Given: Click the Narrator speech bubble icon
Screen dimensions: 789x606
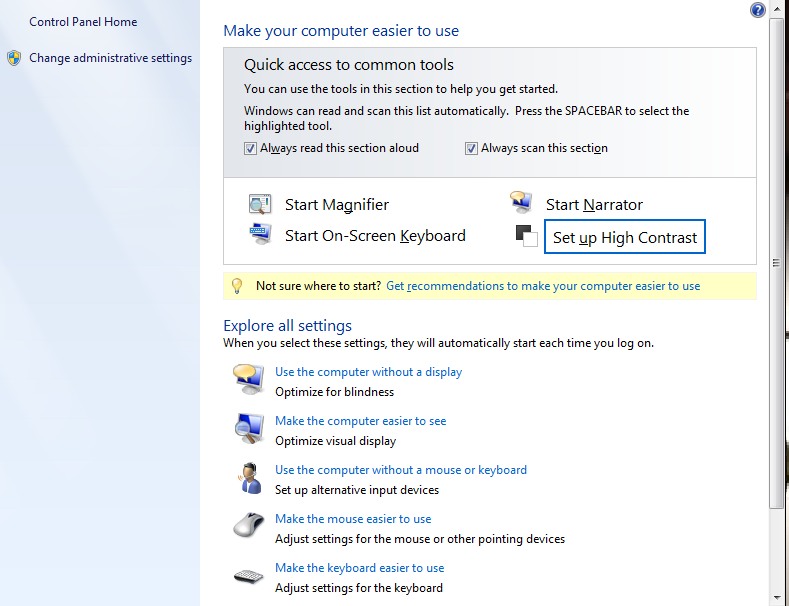Looking at the screenshot, I should tap(521, 203).
